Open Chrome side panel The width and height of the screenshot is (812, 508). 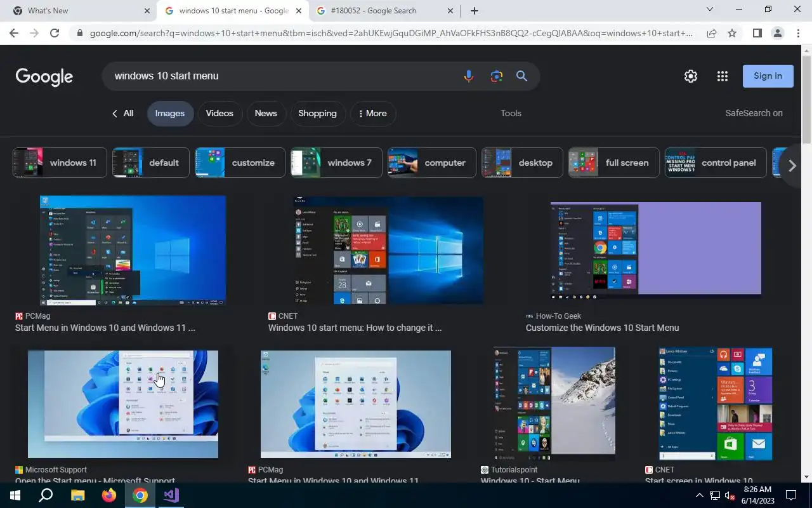coord(757,33)
